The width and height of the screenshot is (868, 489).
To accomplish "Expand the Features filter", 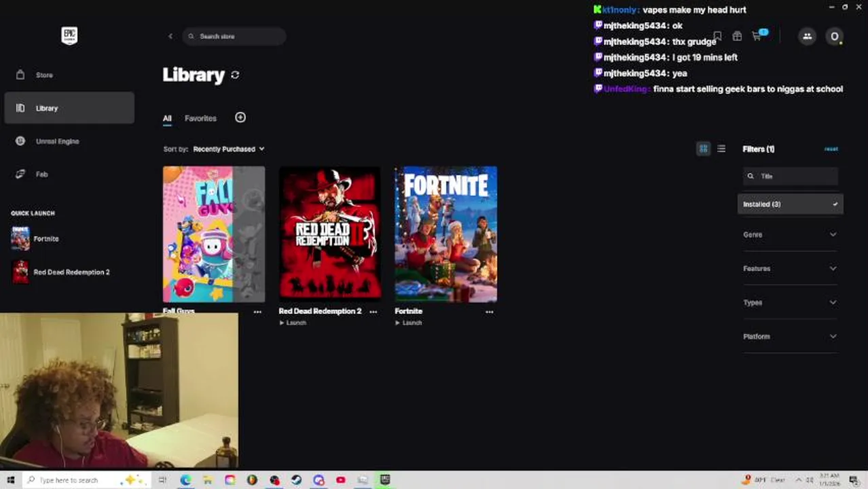I will 791,268.
